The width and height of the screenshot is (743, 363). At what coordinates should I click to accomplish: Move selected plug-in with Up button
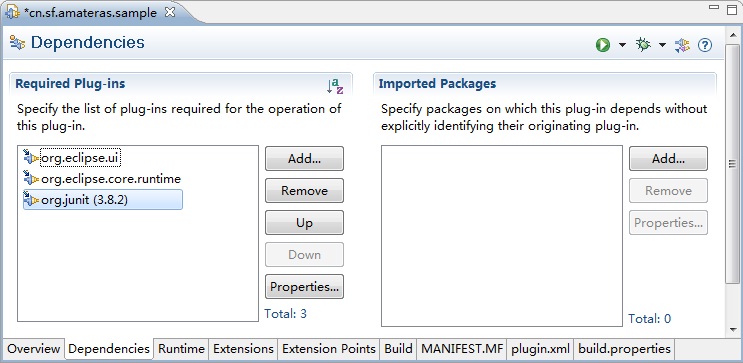point(304,222)
